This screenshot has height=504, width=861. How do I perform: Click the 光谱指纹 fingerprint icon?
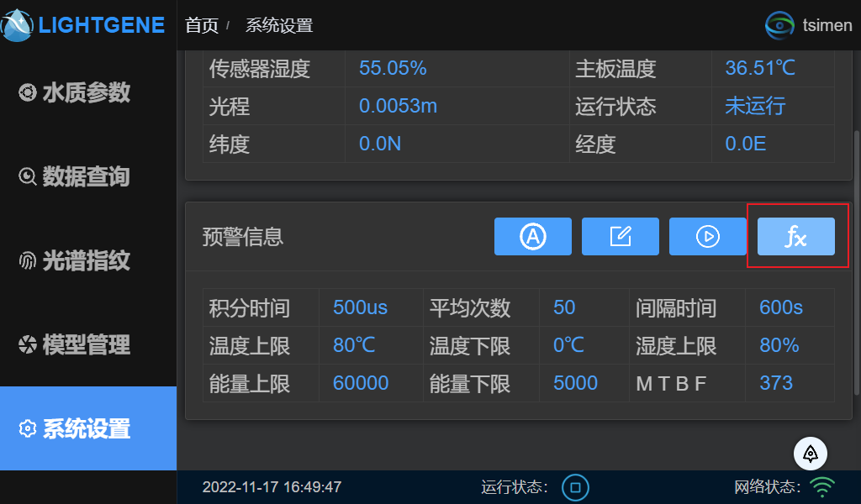pos(28,260)
